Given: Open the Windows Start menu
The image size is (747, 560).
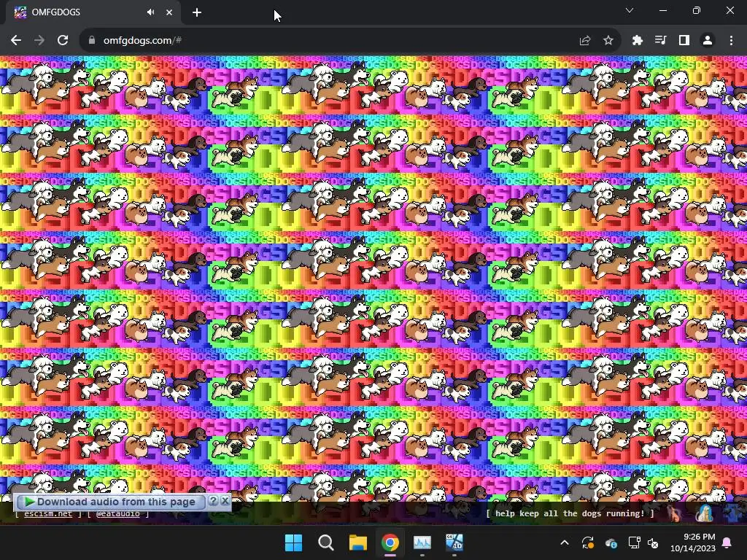Looking at the screenshot, I should [293, 542].
